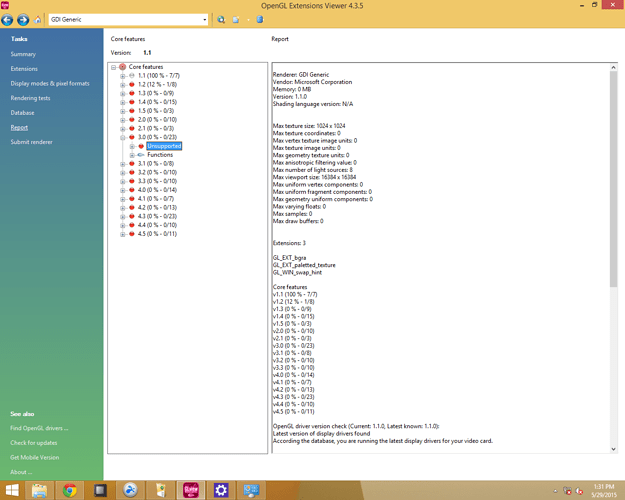Open the purple gear app in taskbar

(221, 490)
